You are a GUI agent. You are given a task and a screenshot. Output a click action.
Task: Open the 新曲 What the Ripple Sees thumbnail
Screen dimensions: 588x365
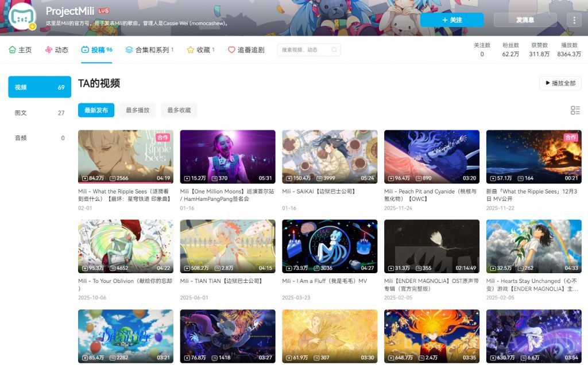pyautogui.click(x=533, y=157)
